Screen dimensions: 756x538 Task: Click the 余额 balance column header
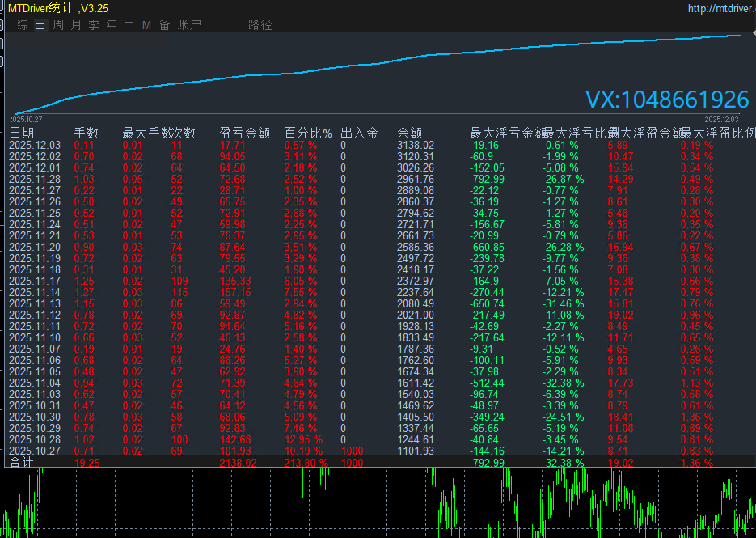coord(410,133)
